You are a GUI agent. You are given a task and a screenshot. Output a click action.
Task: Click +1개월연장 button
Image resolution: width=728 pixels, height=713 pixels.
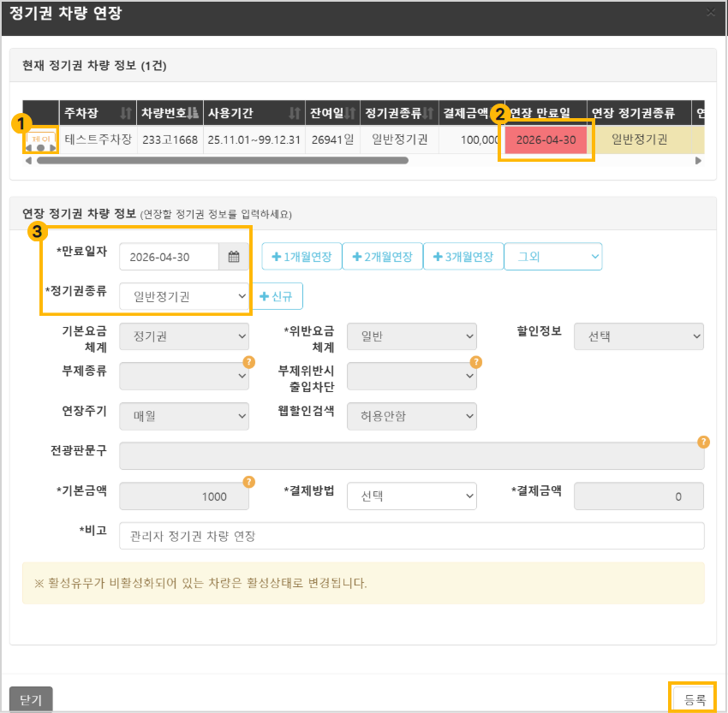tap(301, 256)
